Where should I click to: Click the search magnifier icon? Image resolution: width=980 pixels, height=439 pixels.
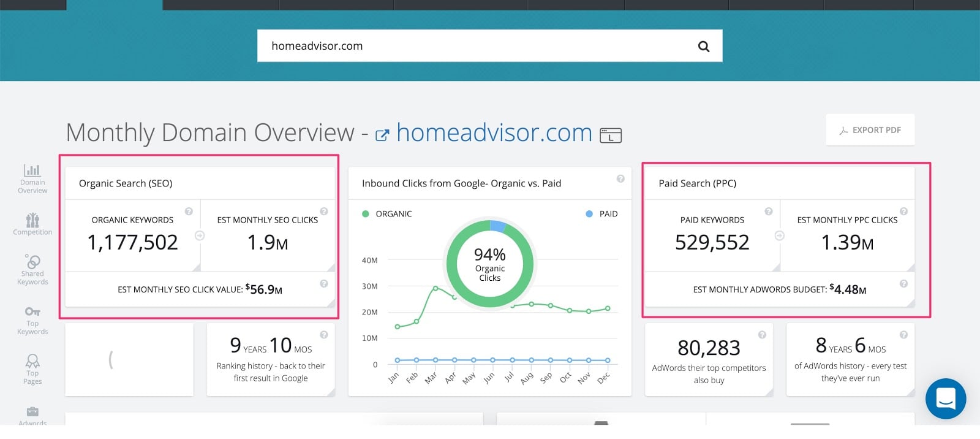click(x=704, y=46)
